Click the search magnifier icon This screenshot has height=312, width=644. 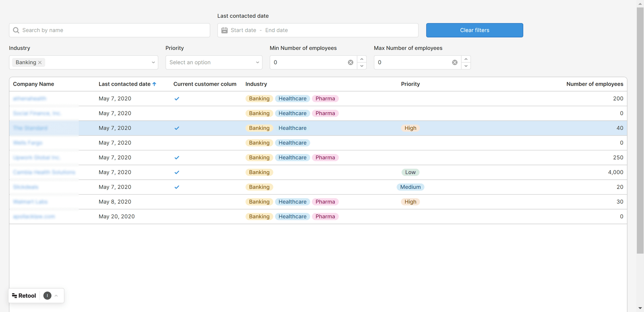(x=16, y=30)
